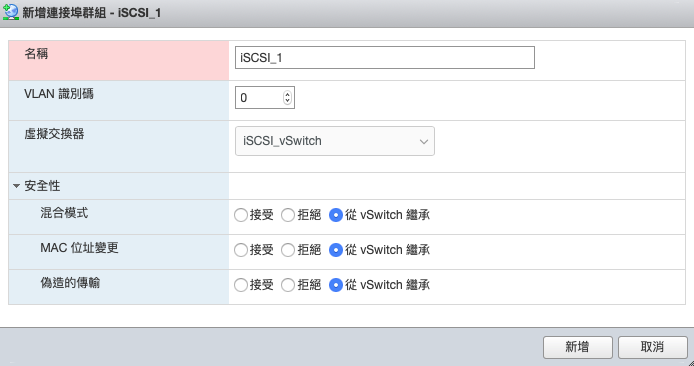Select 拒絕 for 偽造的傳輸
Viewport: 694px width, 366px height.
tap(288, 285)
